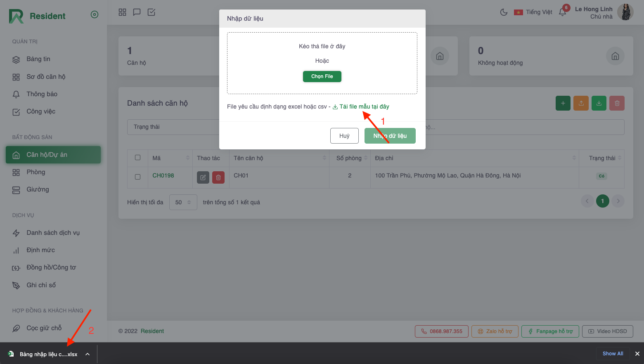Tick the select-all checkbox in table header

pyautogui.click(x=138, y=158)
